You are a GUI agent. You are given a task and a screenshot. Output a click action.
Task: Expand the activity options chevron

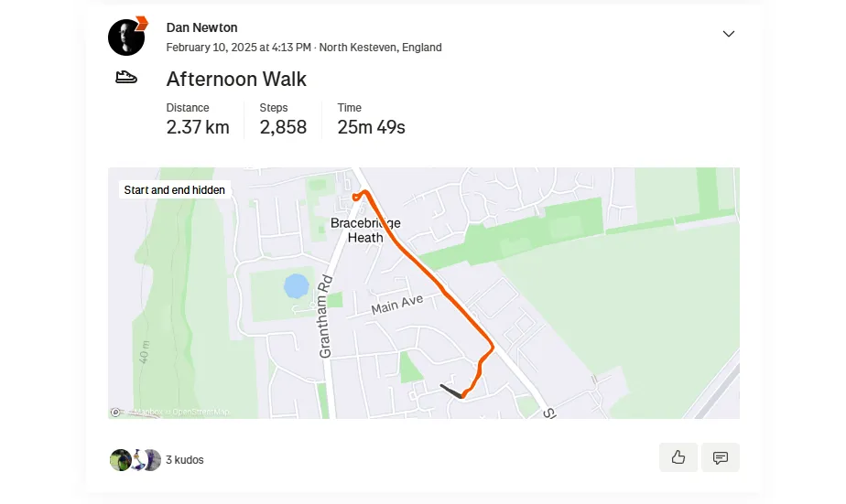(x=729, y=34)
